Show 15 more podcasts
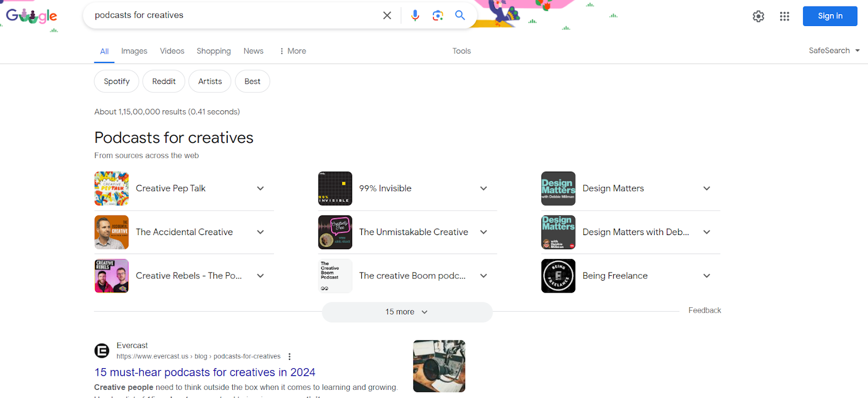The width and height of the screenshot is (868, 398). point(407,312)
